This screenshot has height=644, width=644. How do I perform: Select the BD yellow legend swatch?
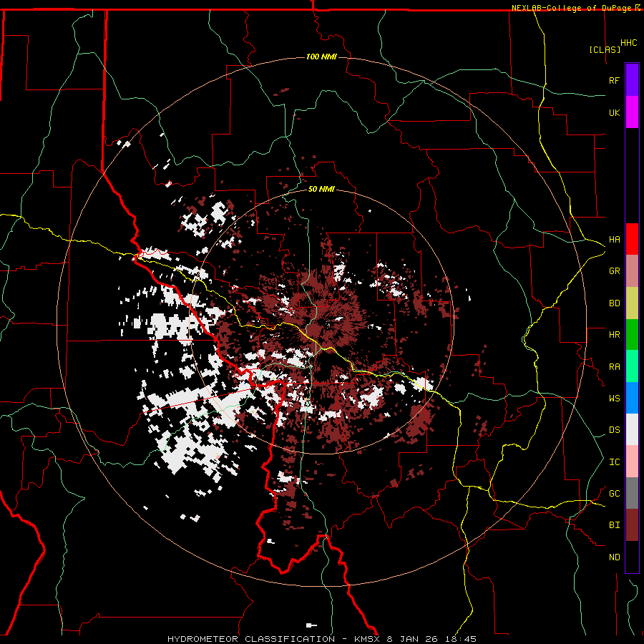[x=632, y=303]
